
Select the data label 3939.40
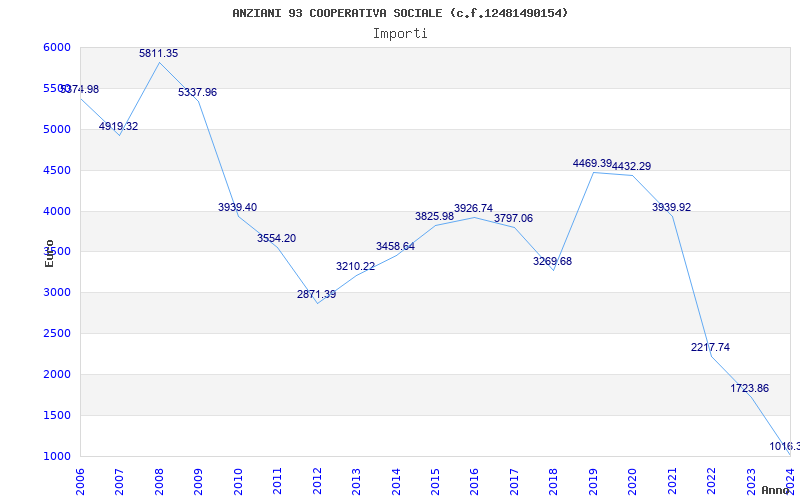pos(238,207)
